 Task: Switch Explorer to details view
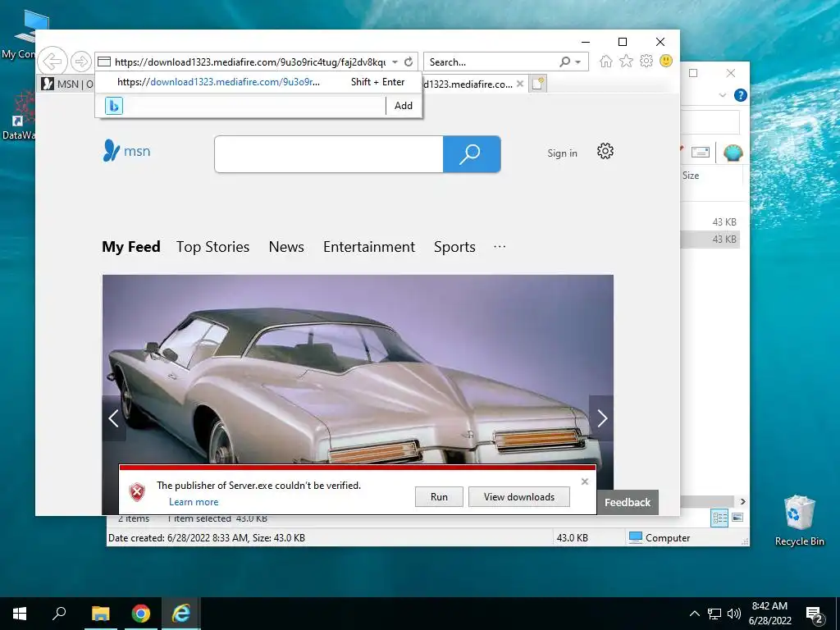pyautogui.click(x=719, y=518)
